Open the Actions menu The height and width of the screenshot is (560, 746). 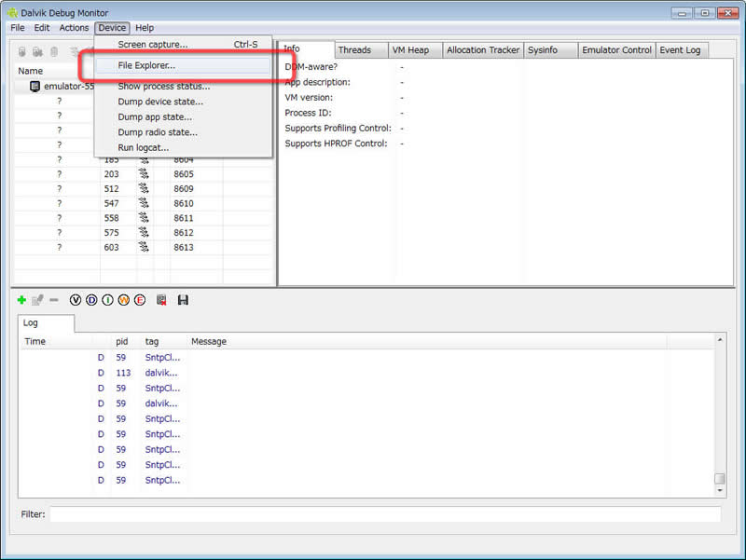coord(74,28)
